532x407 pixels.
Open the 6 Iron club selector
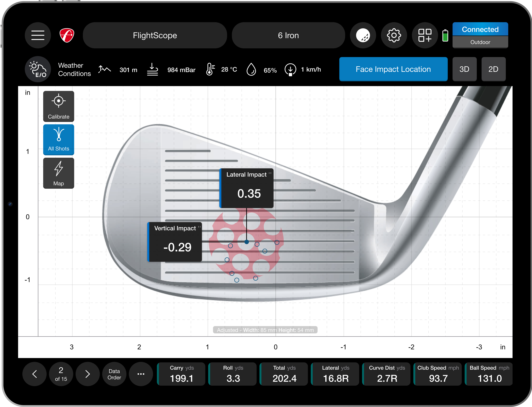(x=288, y=35)
